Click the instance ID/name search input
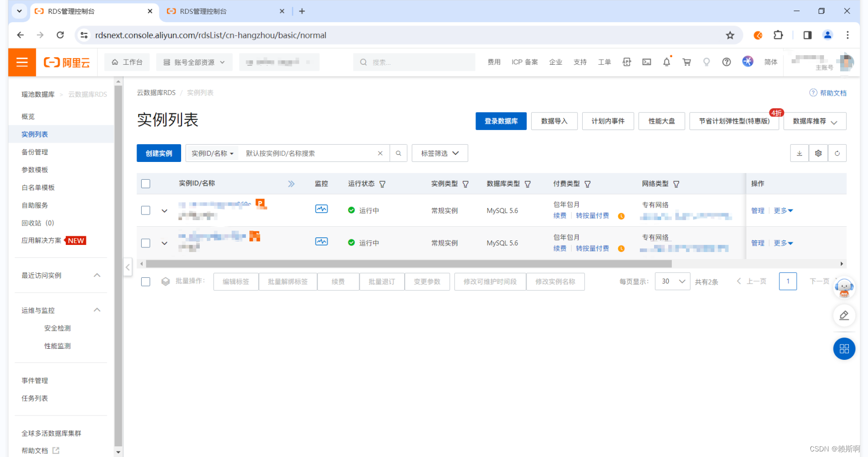Screen dimensions: 868x457 [x=309, y=153]
